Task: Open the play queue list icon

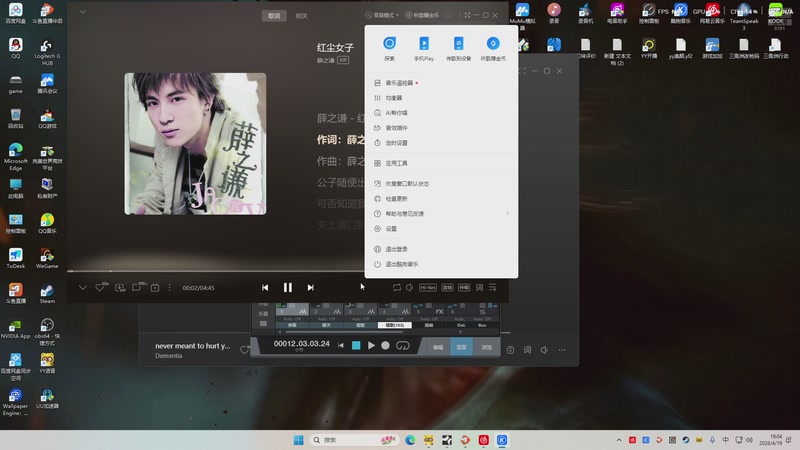Action: click(x=492, y=288)
